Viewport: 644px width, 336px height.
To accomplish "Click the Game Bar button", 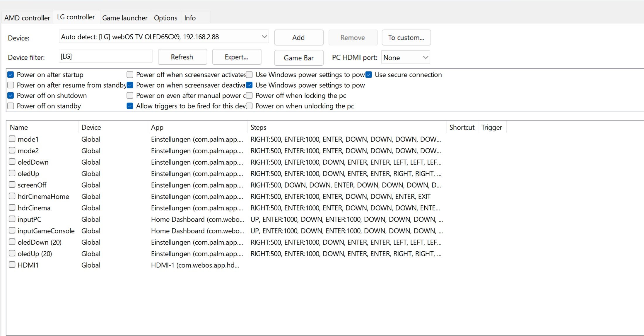I will click(298, 58).
